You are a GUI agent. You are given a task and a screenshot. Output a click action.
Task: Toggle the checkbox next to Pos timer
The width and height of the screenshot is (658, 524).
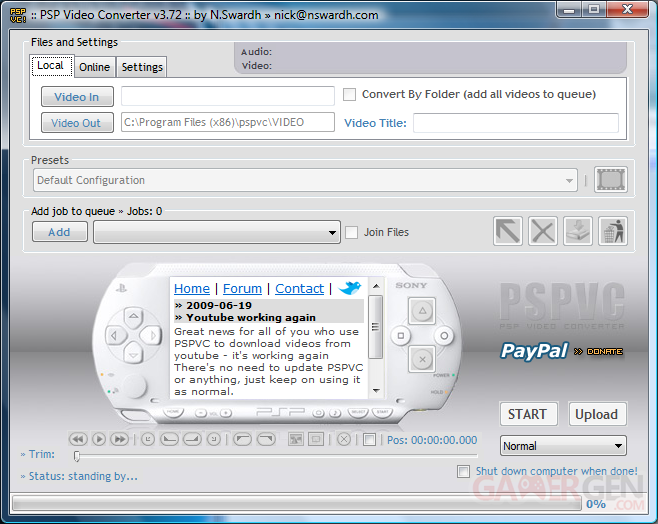(369, 440)
